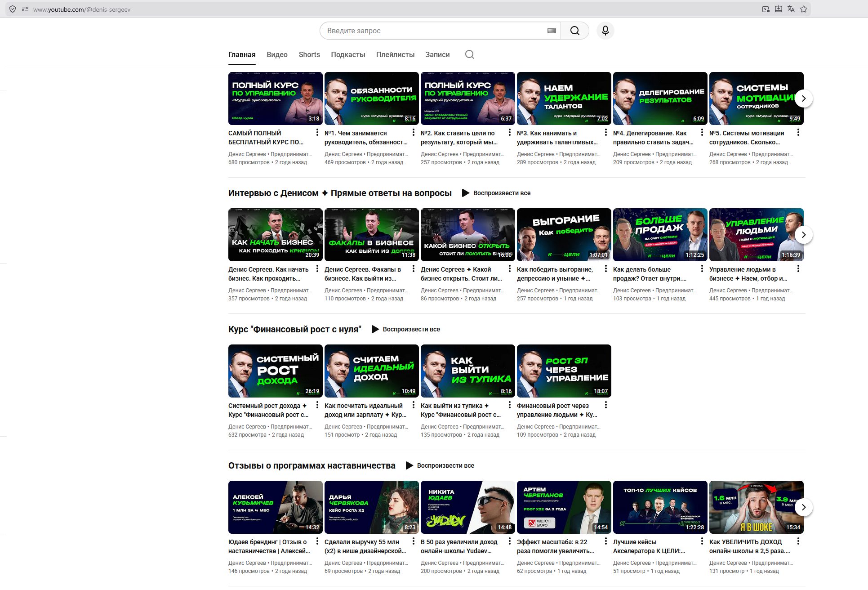The width and height of the screenshot is (868, 590).
Task: Bookmark page with the star icon
Action: [804, 9]
